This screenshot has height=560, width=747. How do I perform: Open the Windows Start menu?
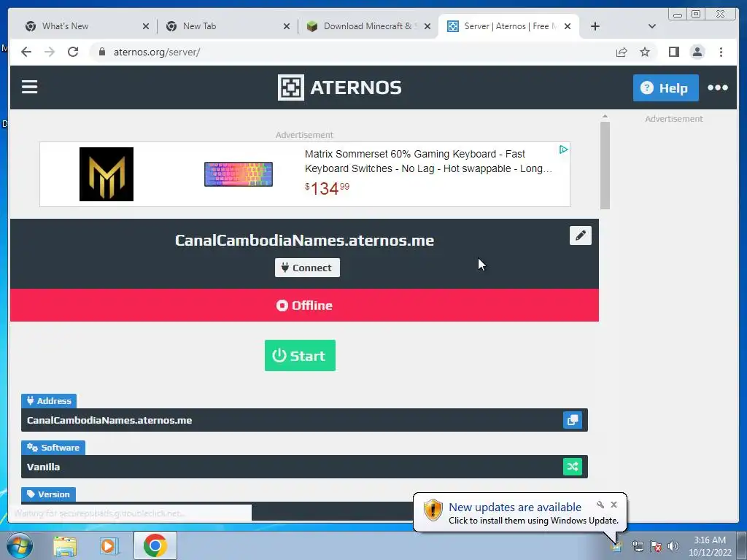(x=20, y=545)
